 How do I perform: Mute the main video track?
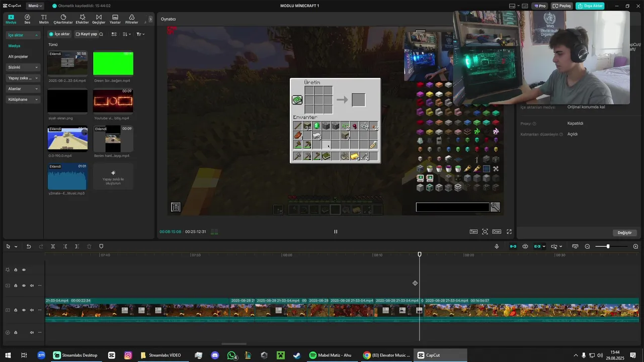pyautogui.click(x=32, y=310)
